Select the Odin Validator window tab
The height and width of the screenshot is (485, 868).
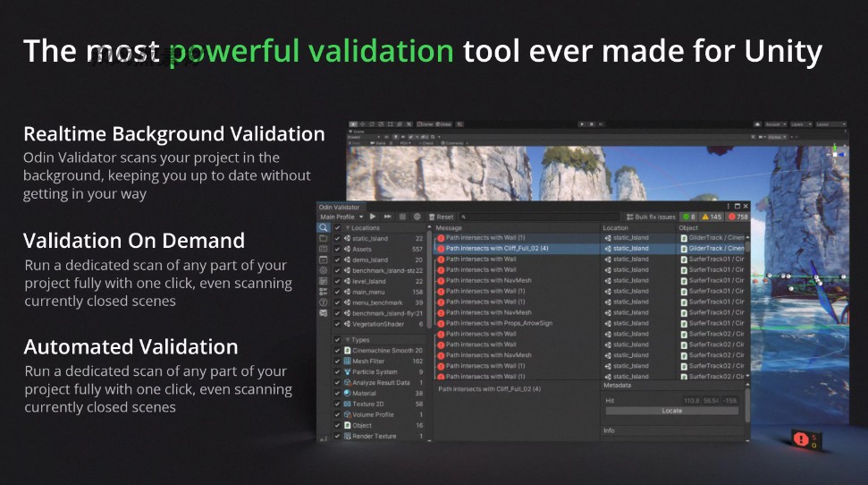tap(339, 207)
